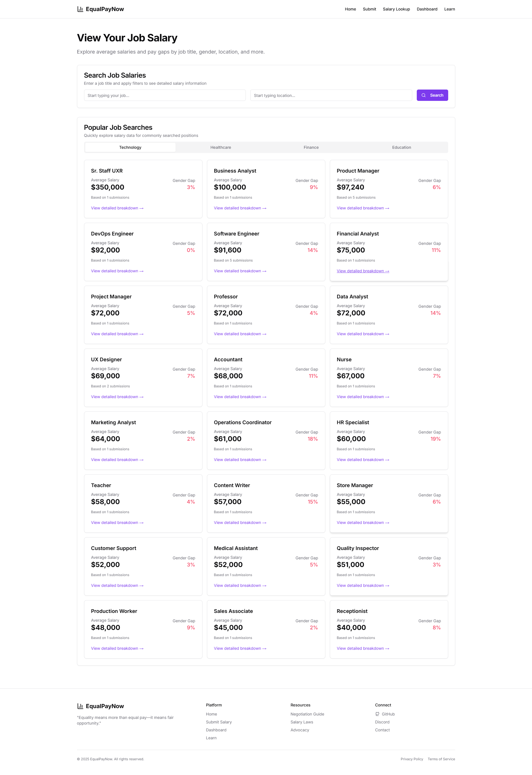The image size is (532, 775).
Task: Select the Finance tab
Action: point(311,147)
